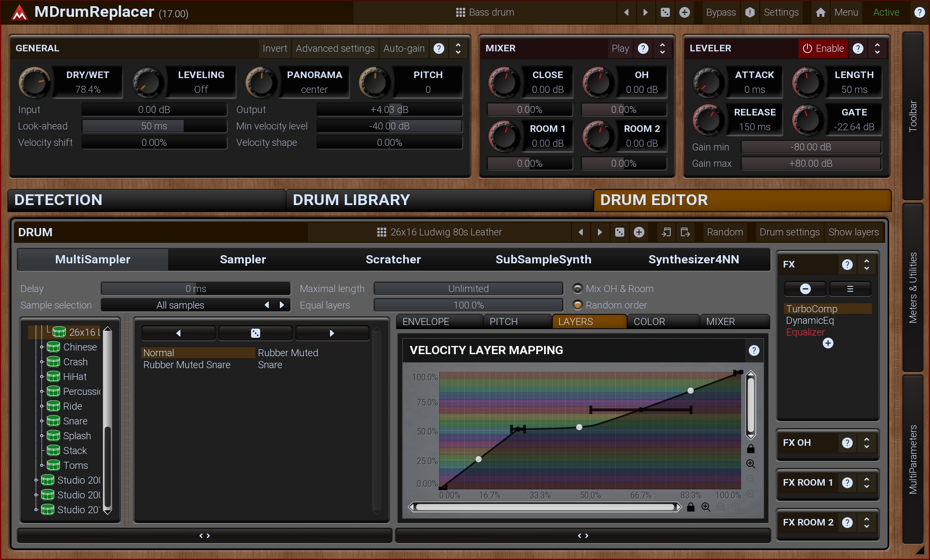
Task: Click the drum preset load icon
Action: (666, 232)
